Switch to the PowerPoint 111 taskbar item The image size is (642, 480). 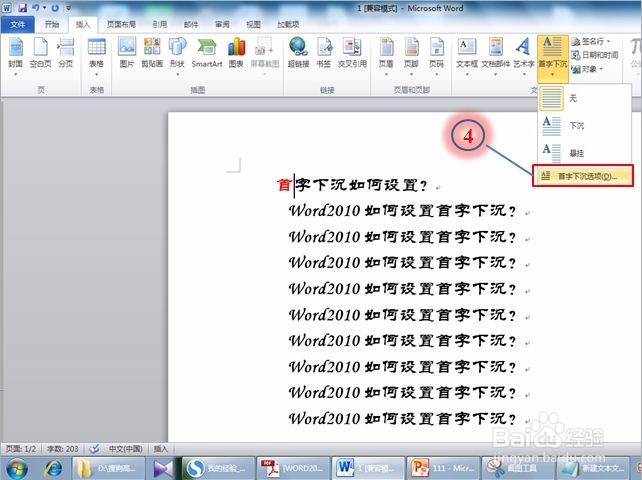(x=443, y=469)
